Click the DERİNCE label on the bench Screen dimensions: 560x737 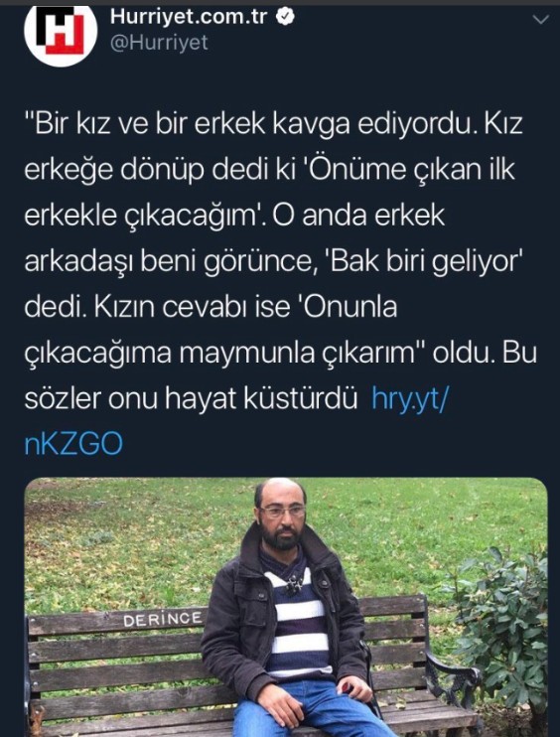163,619
